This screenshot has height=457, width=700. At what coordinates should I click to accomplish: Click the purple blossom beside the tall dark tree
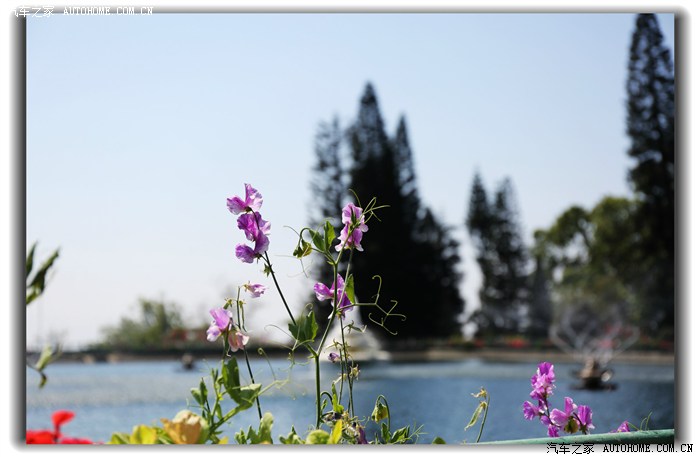pos(351,227)
